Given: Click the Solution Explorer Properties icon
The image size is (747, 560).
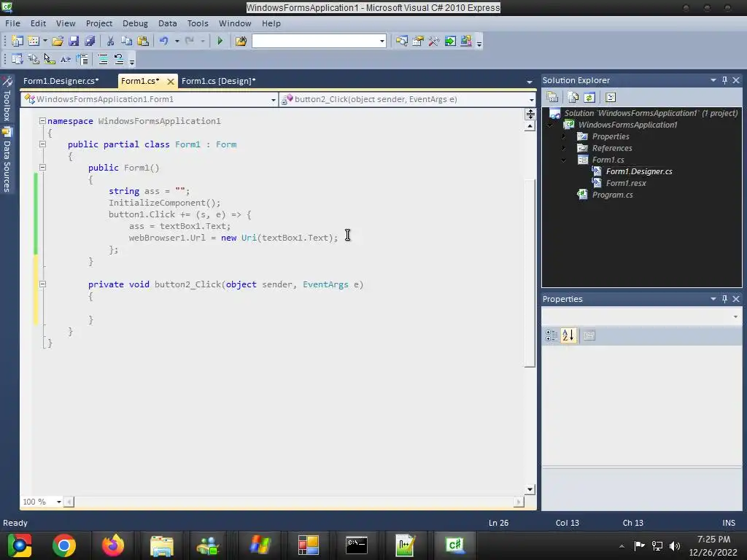Looking at the screenshot, I should point(553,98).
